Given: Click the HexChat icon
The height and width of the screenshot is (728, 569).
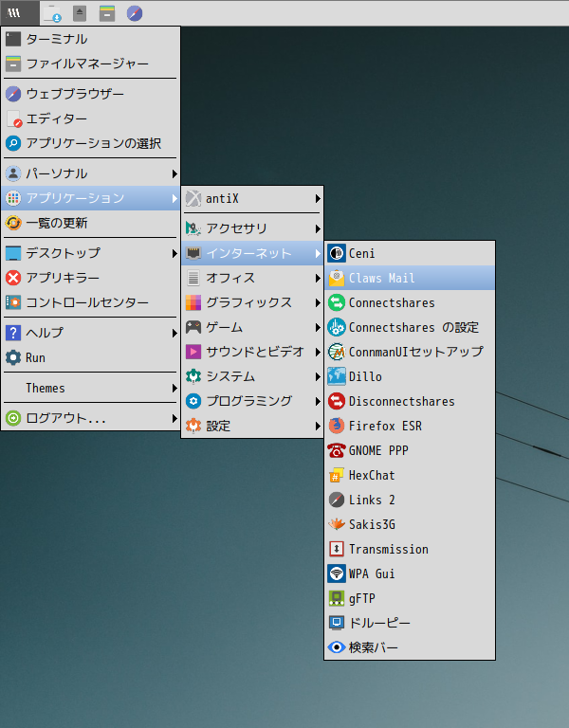Looking at the screenshot, I should coord(337,475).
